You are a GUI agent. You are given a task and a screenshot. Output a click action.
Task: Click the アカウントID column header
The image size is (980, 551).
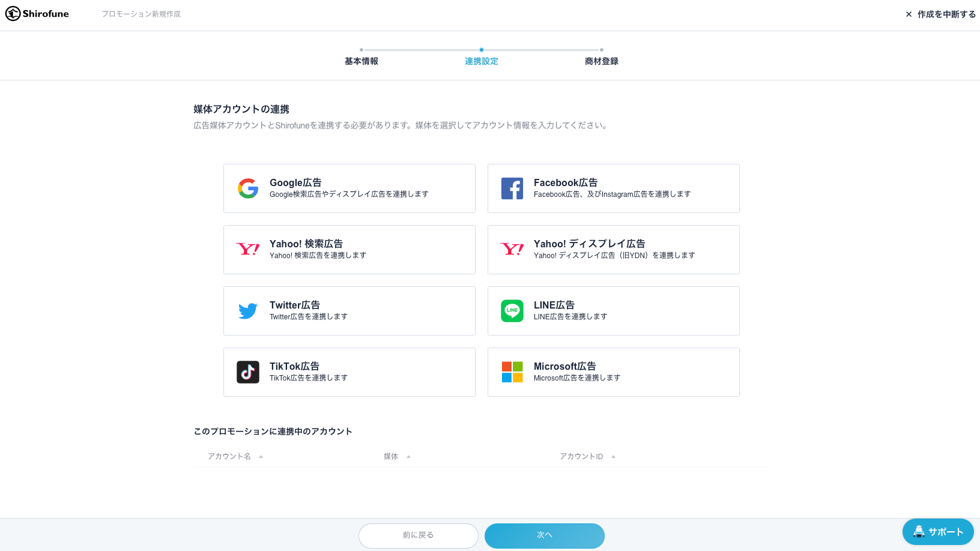tap(581, 457)
